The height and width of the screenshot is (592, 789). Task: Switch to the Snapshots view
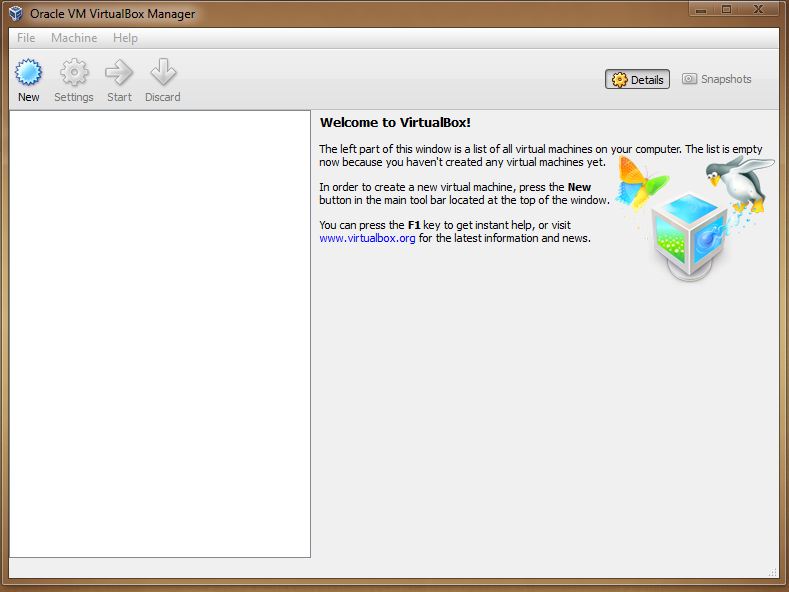716,80
